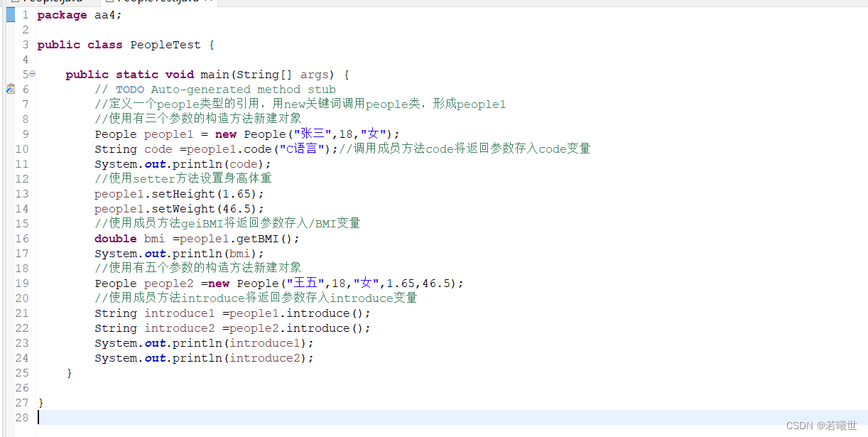Click the main method name on line 5

pos(214,74)
